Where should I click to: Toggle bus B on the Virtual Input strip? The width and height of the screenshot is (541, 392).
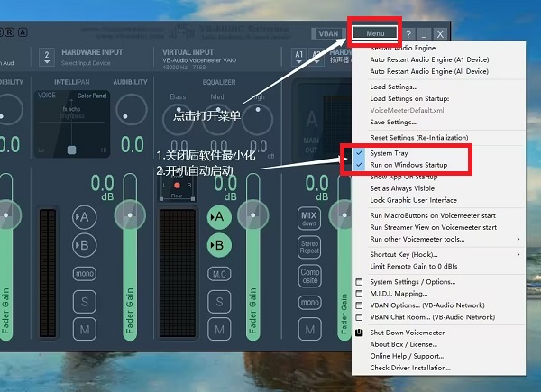coord(218,245)
